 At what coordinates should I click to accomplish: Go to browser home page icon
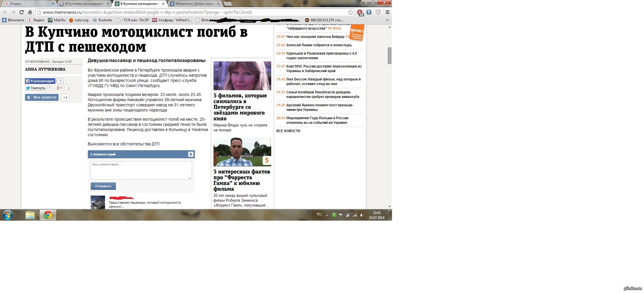click(30, 12)
